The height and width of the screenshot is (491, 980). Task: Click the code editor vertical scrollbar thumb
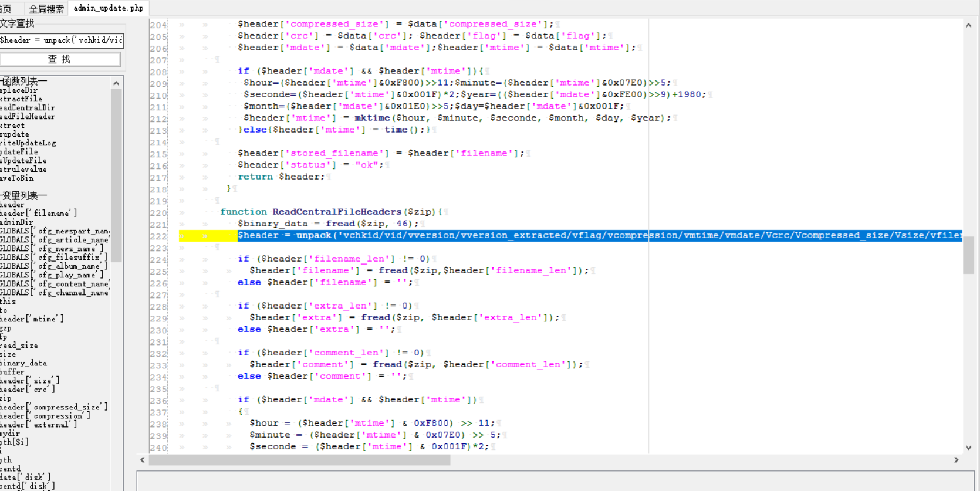click(x=968, y=255)
